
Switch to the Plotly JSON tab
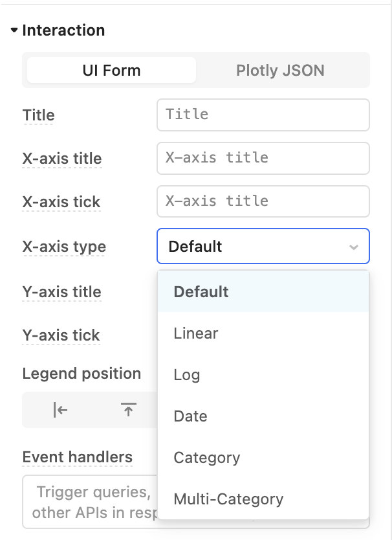tap(280, 71)
